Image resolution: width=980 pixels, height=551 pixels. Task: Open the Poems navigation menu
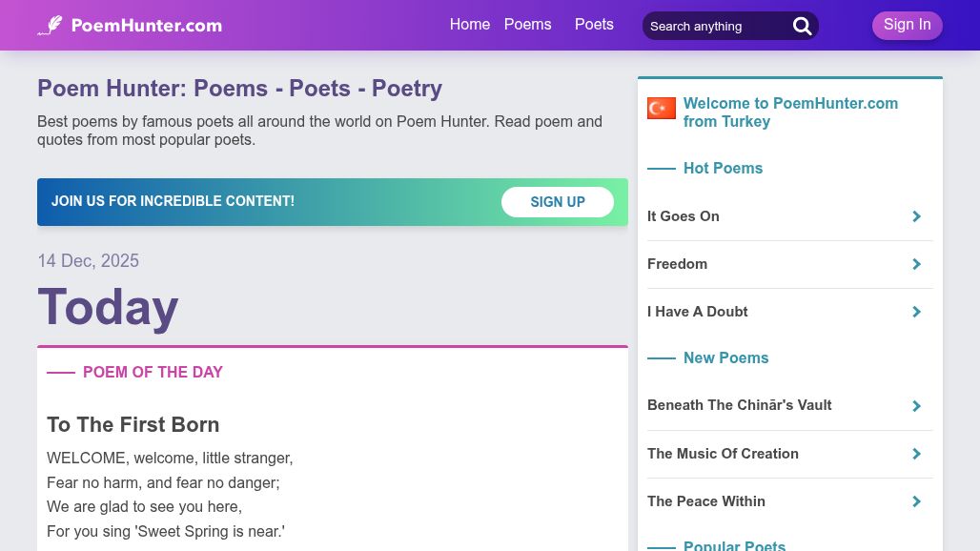coord(527,25)
